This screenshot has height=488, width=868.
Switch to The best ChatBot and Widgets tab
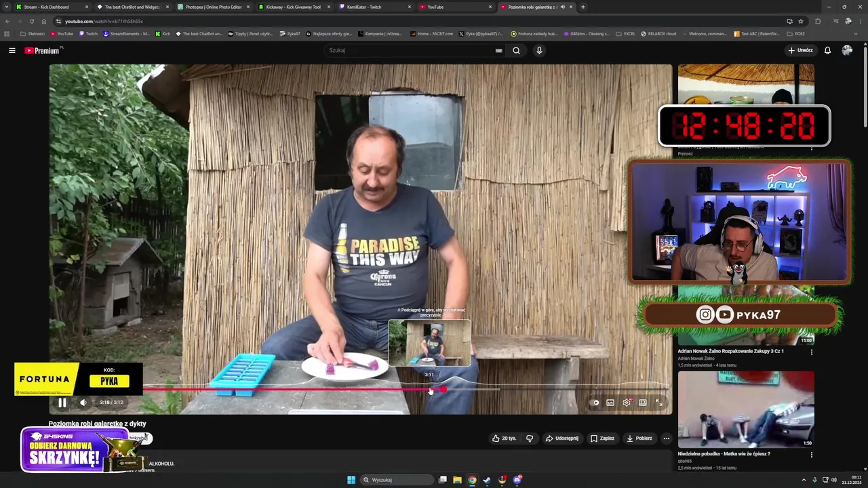(133, 7)
